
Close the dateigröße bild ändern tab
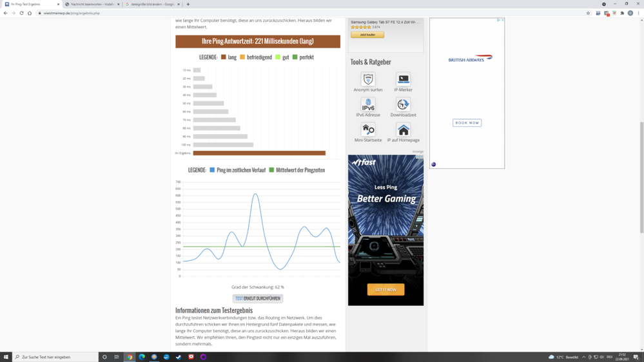tap(179, 4)
